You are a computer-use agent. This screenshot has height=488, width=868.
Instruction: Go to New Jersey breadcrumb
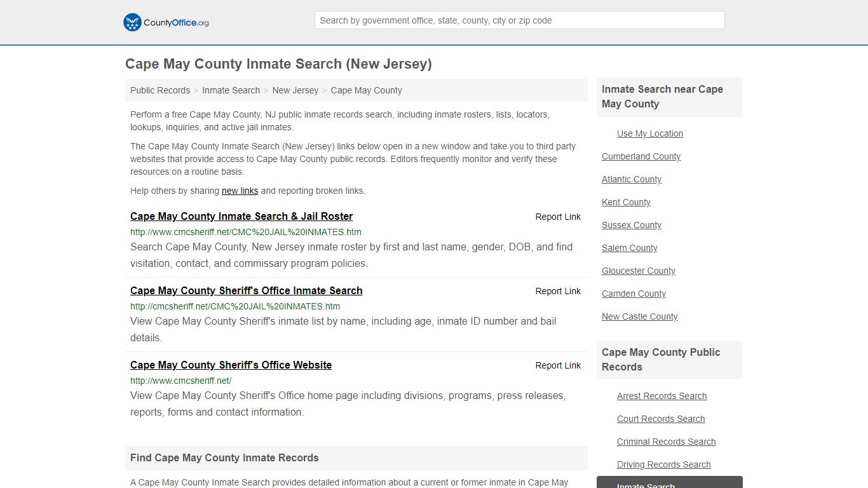pos(295,90)
